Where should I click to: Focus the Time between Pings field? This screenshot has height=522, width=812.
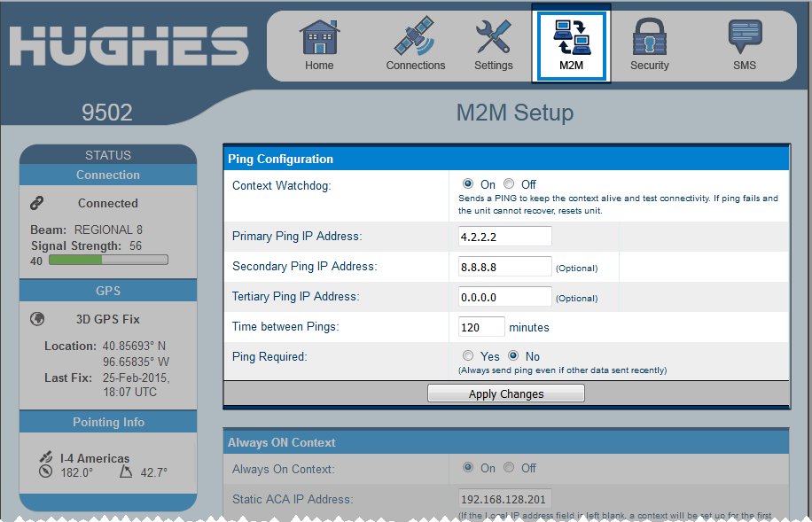tap(481, 327)
